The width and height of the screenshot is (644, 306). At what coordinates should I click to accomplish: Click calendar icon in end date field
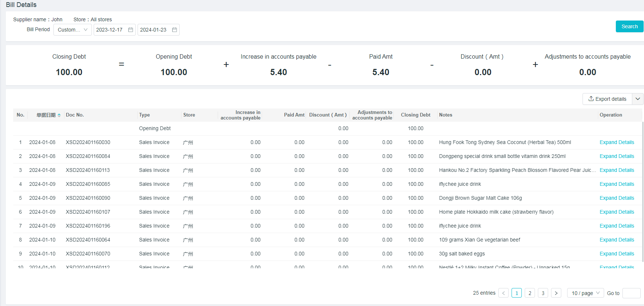pos(175,30)
